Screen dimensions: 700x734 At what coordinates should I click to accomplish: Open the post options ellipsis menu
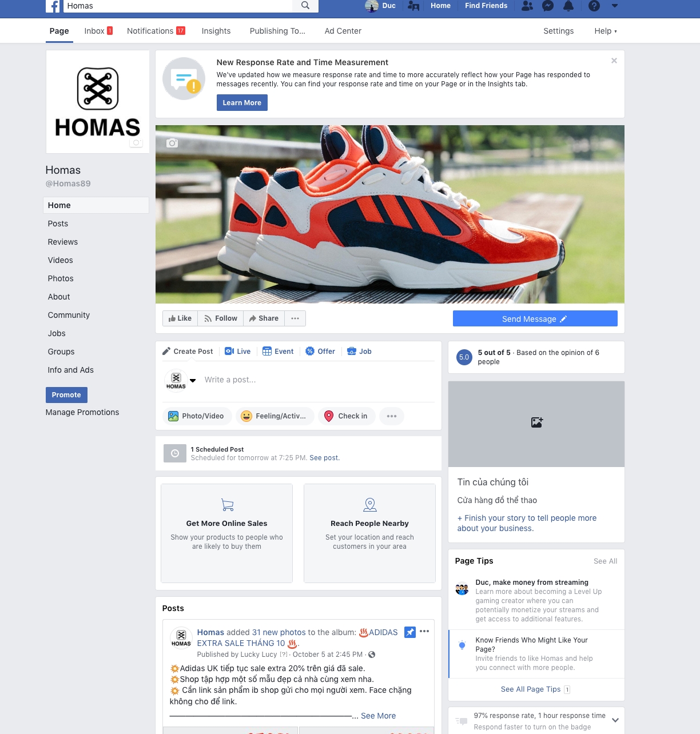(424, 632)
